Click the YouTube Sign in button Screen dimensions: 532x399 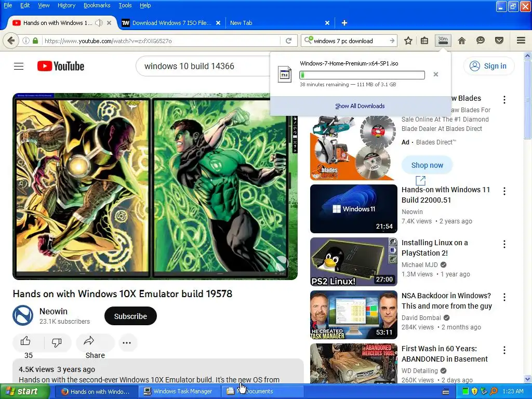(x=489, y=66)
